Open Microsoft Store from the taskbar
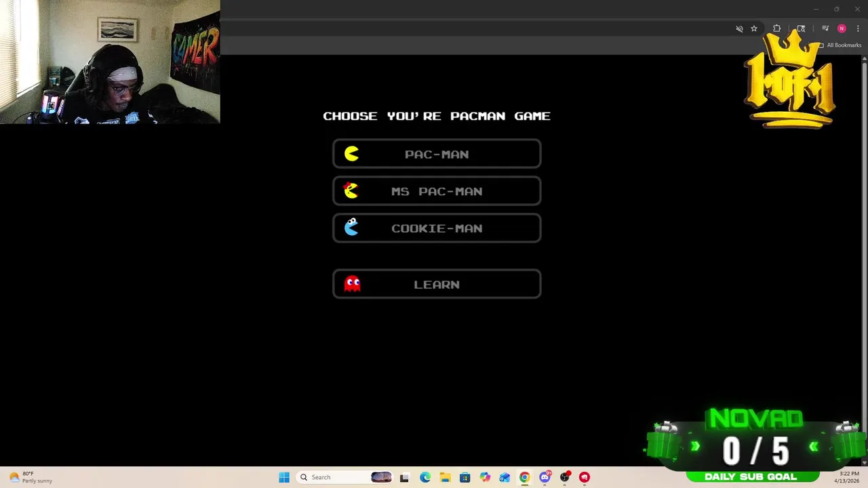The width and height of the screenshot is (868, 488). (465, 477)
